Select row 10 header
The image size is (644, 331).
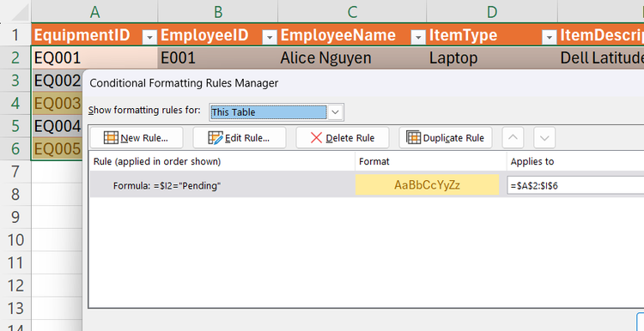coord(15,240)
